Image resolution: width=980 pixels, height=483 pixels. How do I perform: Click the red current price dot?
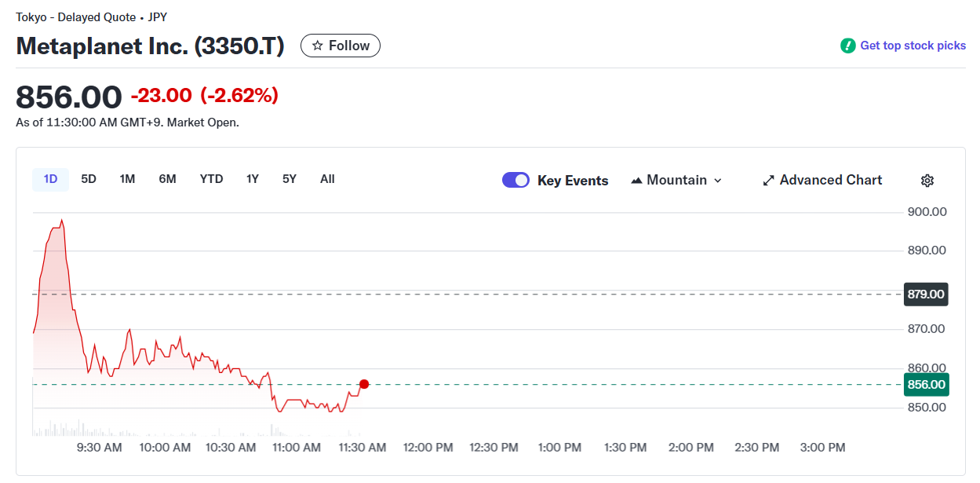pos(364,384)
